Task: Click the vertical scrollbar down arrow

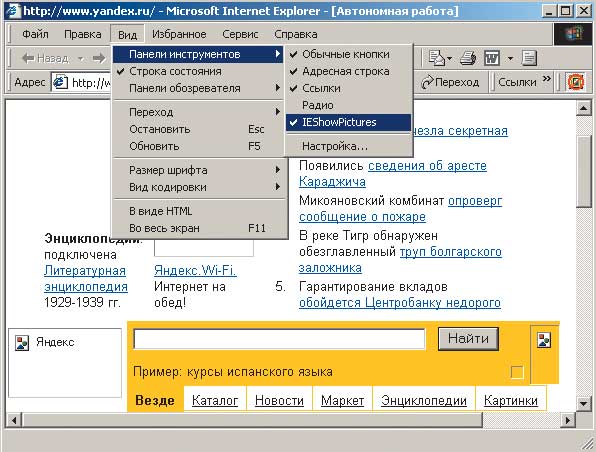Action: tap(583, 403)
